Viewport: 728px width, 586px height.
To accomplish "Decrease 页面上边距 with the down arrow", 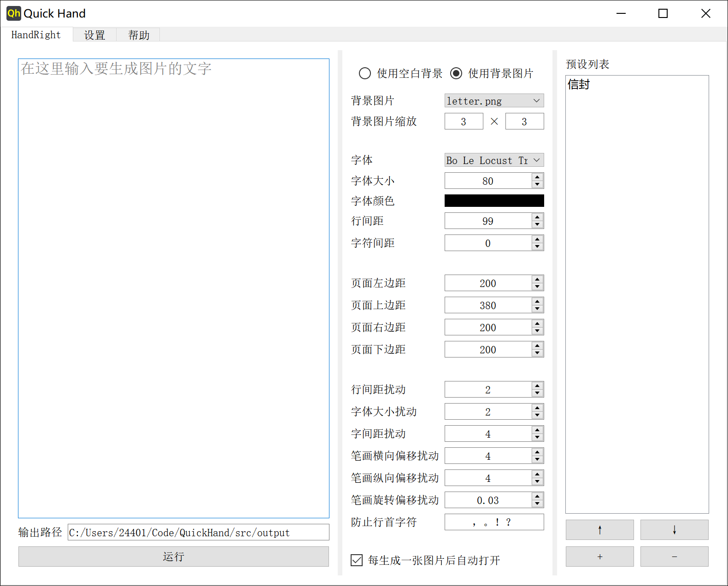I will [538, 309].
